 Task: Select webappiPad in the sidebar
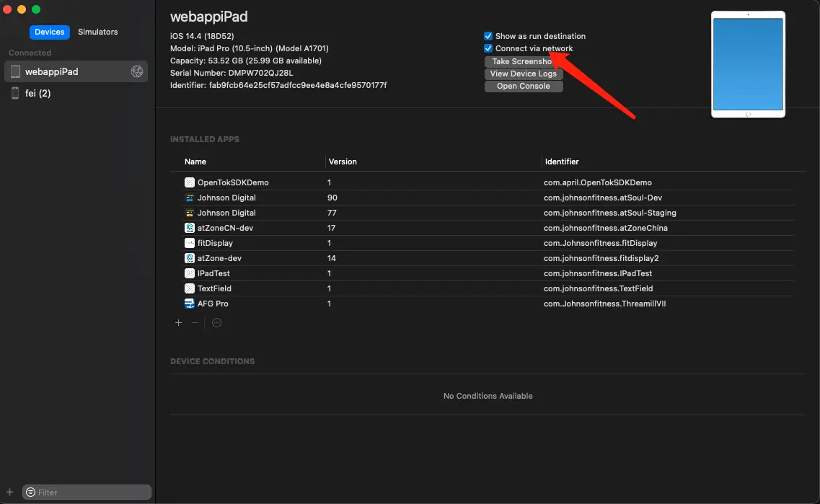pos(76,71)
